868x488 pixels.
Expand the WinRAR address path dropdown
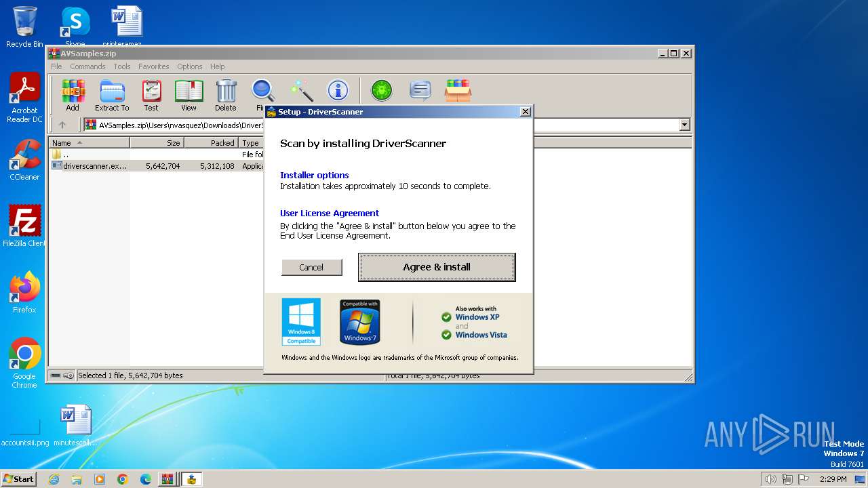(x=684, y=125)
